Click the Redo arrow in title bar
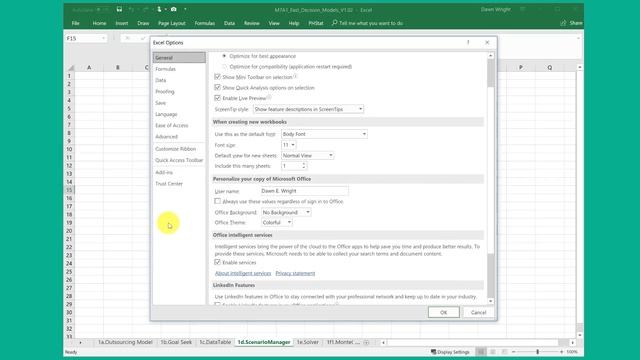Screen dimensions: 640x360 [x=145, y=9]
